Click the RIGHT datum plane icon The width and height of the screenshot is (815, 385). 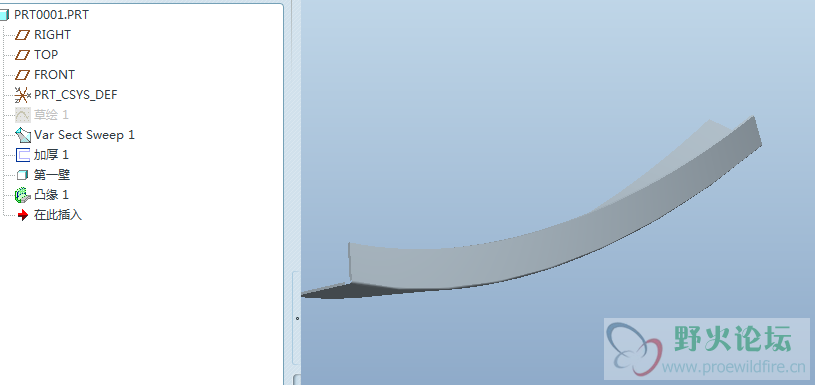click(x=23, y=35)
